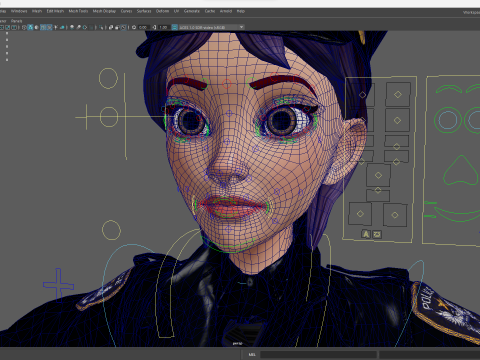This screenshot has height=360, width=480.
Task: Toggle Screen Space Ambient Occlusion
Action: [x=72, y=27]
